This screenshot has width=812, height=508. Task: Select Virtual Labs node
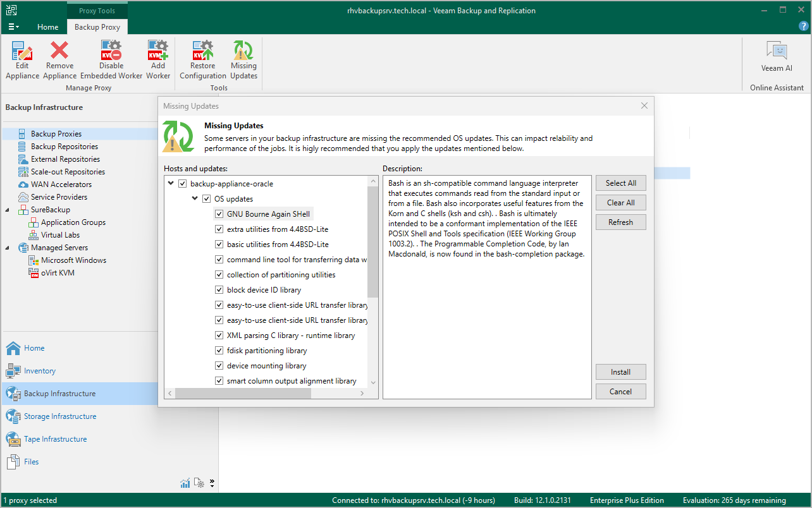60,235
